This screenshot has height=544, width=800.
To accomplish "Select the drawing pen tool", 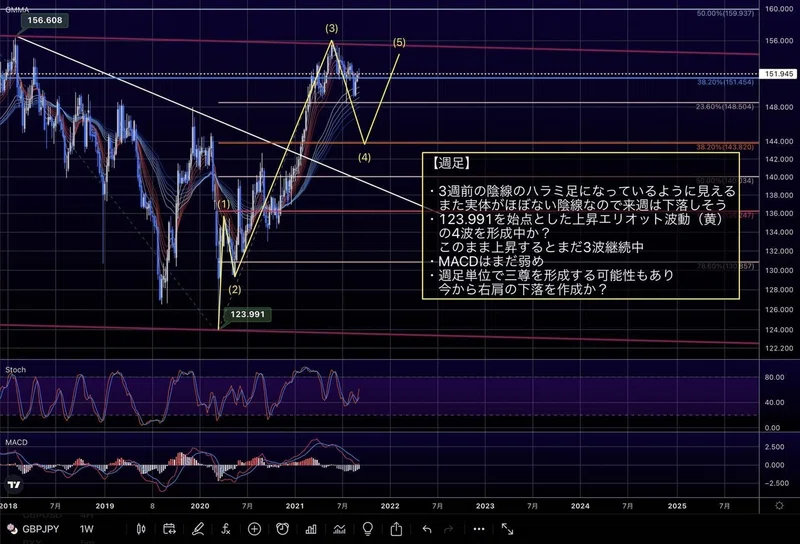I will pyautogui.click(x=198, y=529).
